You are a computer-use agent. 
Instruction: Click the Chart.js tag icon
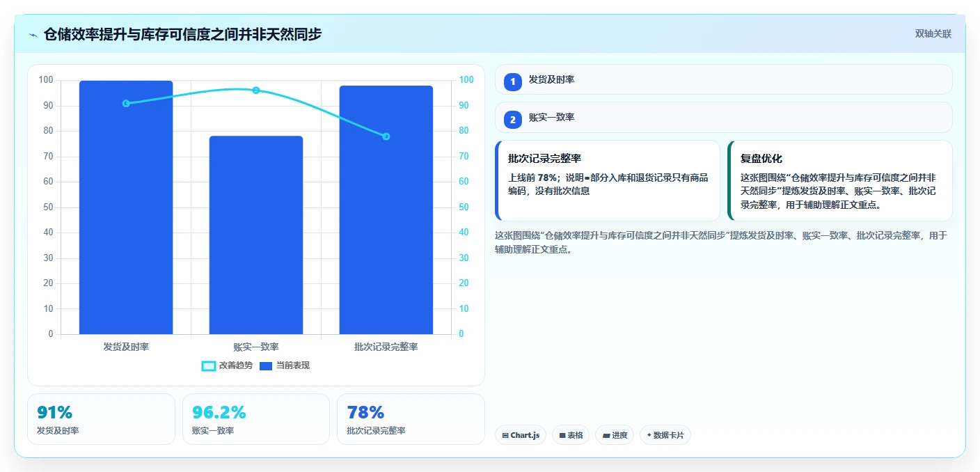(x=505, y=436)
